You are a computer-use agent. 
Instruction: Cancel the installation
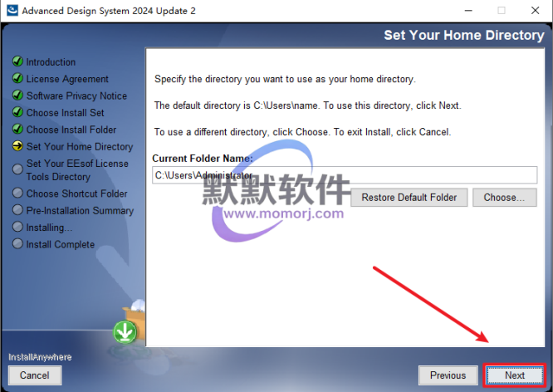[x=35, y=375]
